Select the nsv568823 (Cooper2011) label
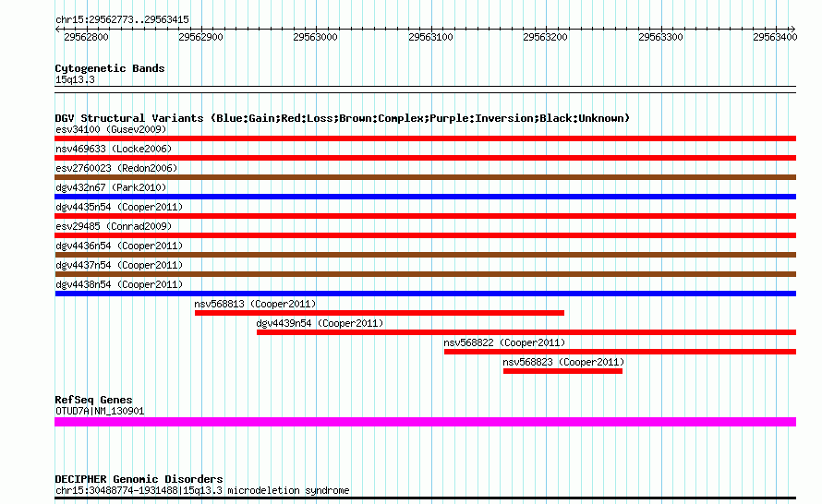The image size is (822, 504). click(x=563, y=362)
